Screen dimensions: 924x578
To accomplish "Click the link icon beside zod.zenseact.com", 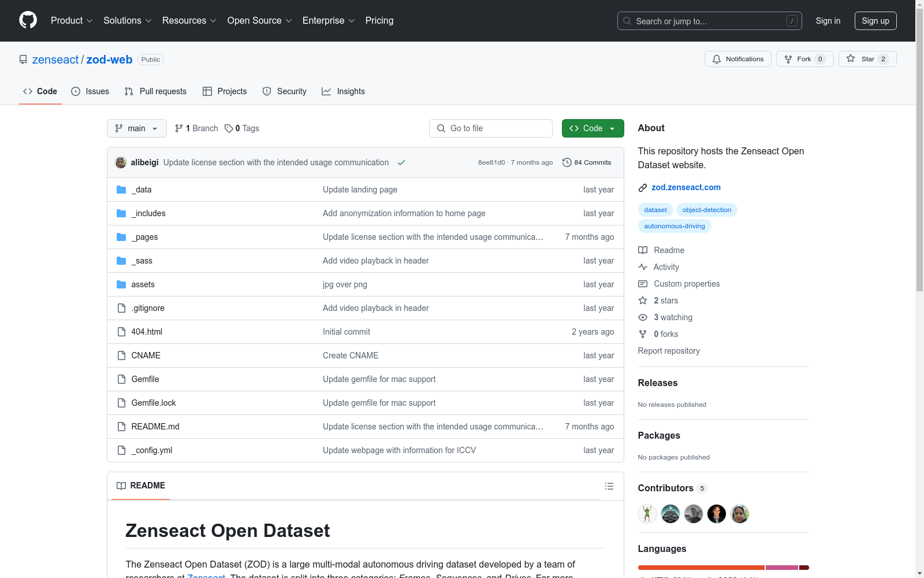I will (x=643, y=187).
